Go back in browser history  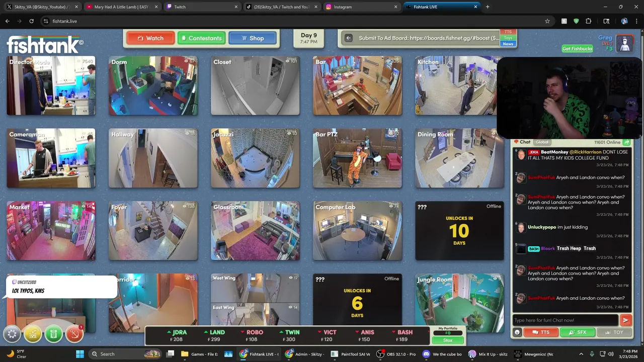click(7, 21)
